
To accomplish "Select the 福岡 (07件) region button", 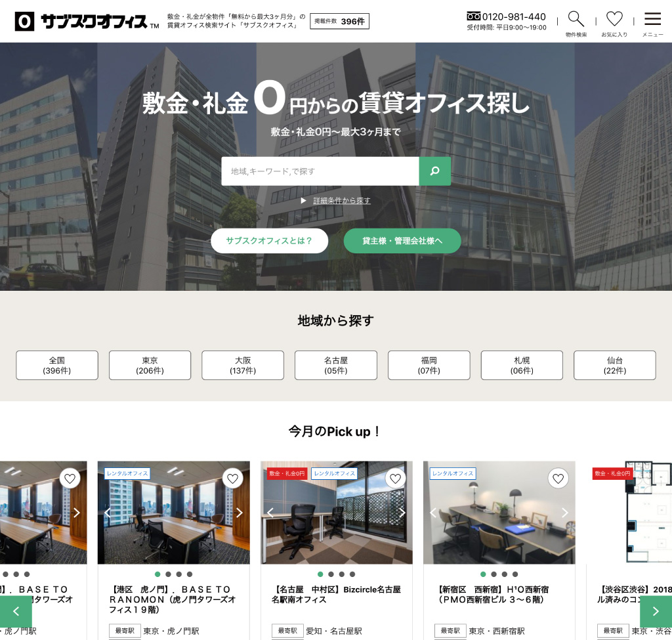I will point(429,365).
